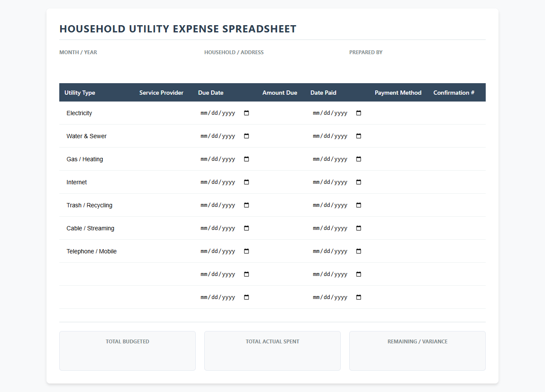Click the Gas / Heating date paid text
Screen dimensions: 545x392
pos(330,159)
